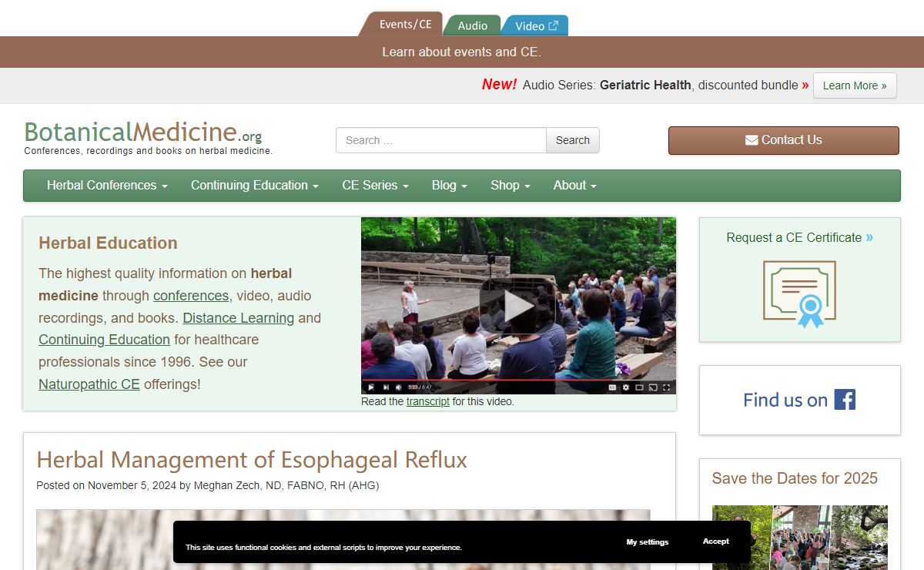Open the Video tab

[x=535, y=25]
